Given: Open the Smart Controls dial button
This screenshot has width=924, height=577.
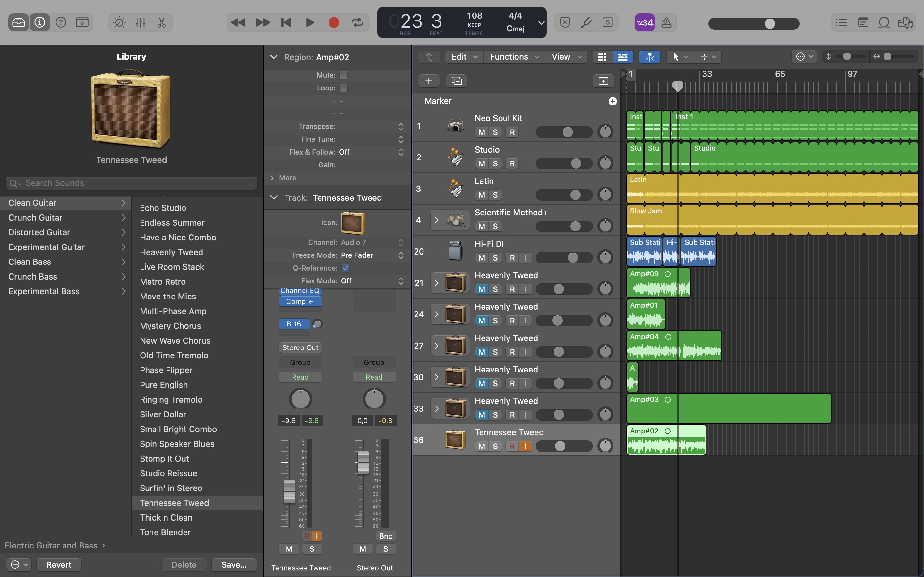Looking at the screenshot, I should pyautogui.click(x=119, y=23).
